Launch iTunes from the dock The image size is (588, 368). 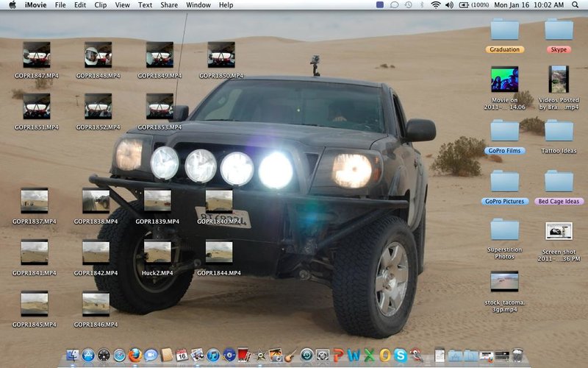coord(213,355)
